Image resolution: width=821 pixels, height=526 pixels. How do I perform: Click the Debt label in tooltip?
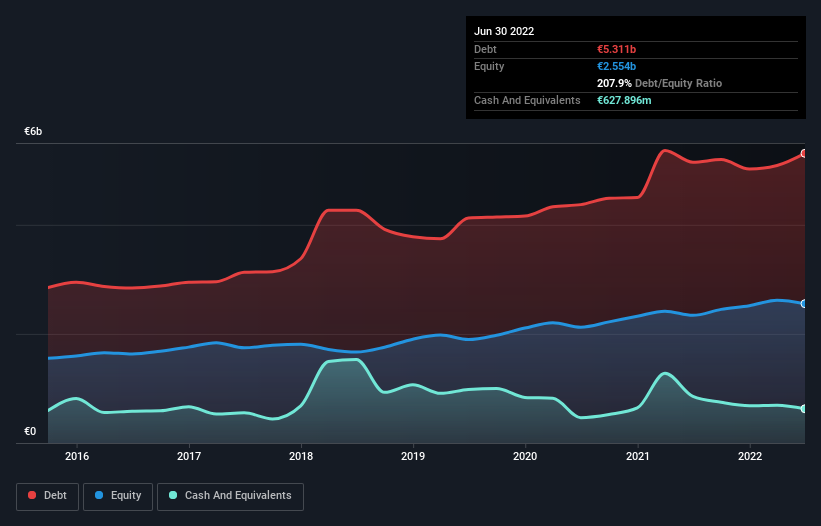(x=485, y=49)
